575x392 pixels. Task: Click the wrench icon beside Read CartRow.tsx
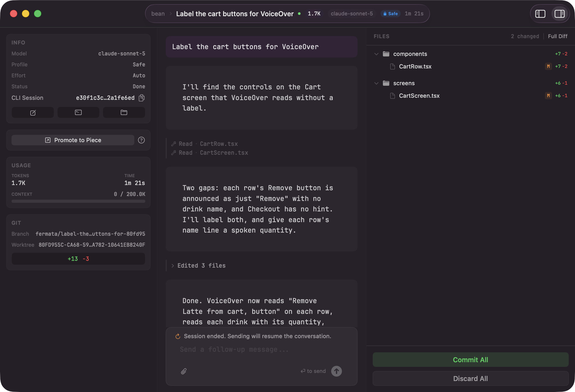click(174, 144)
